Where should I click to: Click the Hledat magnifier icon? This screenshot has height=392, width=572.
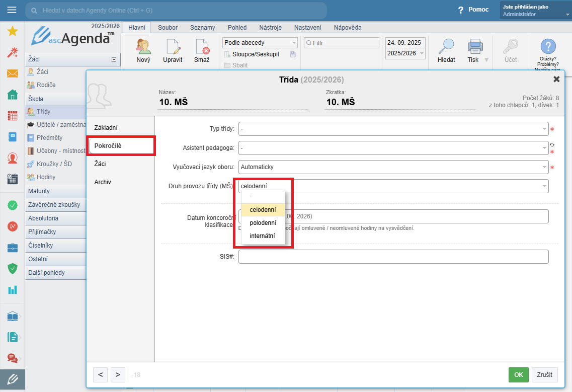[446, 47]
